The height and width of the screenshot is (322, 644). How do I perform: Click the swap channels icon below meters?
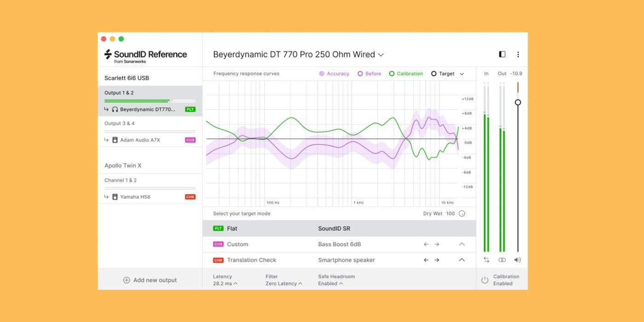(x=486, y=260)
